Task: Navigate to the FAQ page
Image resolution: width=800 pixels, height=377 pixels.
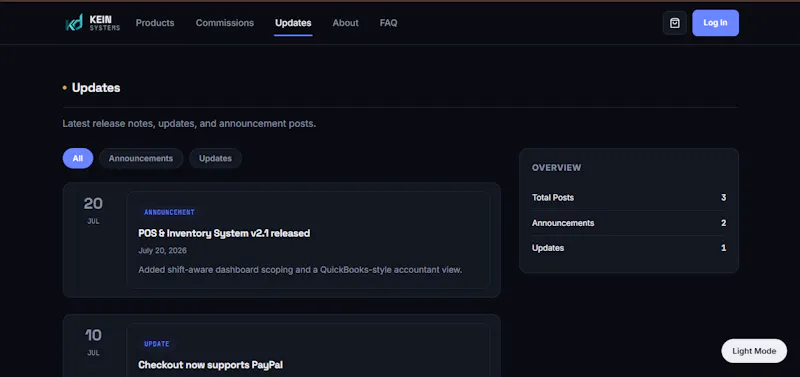Action: 388,23
